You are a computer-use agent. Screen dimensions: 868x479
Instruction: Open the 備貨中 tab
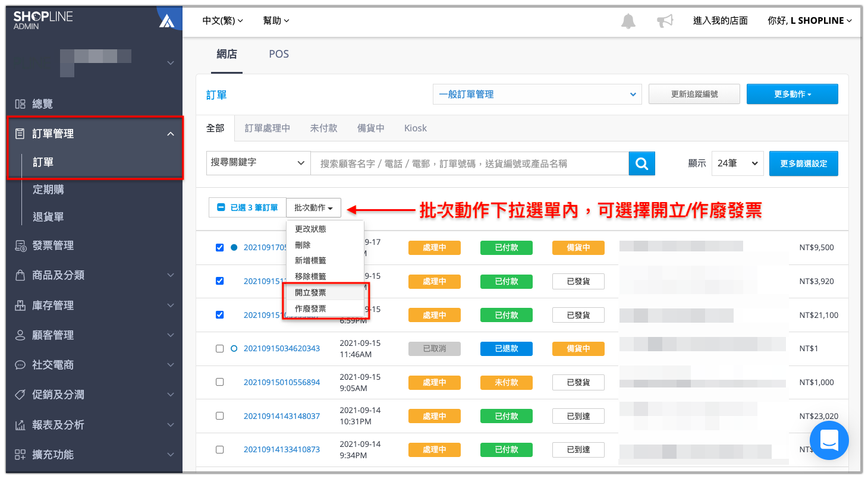coord(370,128)
